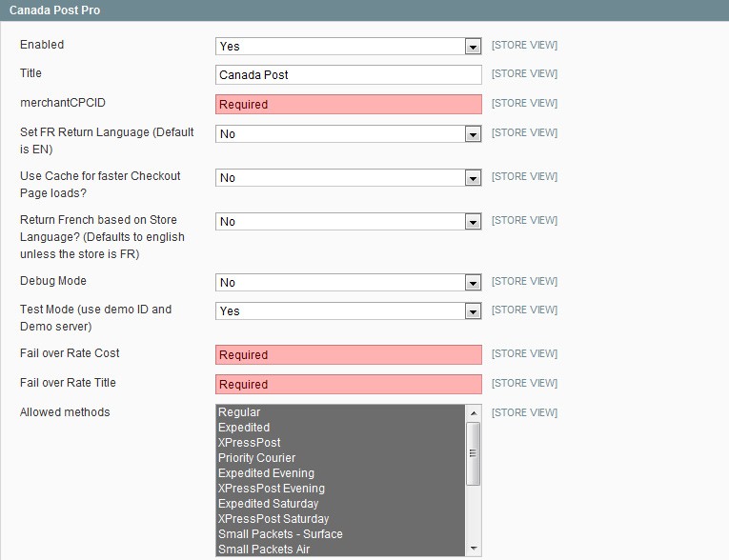Select Small Packets - Surface method
Image resolution: width=729 pixels, height=560 pixels.
tap(340, 534)
